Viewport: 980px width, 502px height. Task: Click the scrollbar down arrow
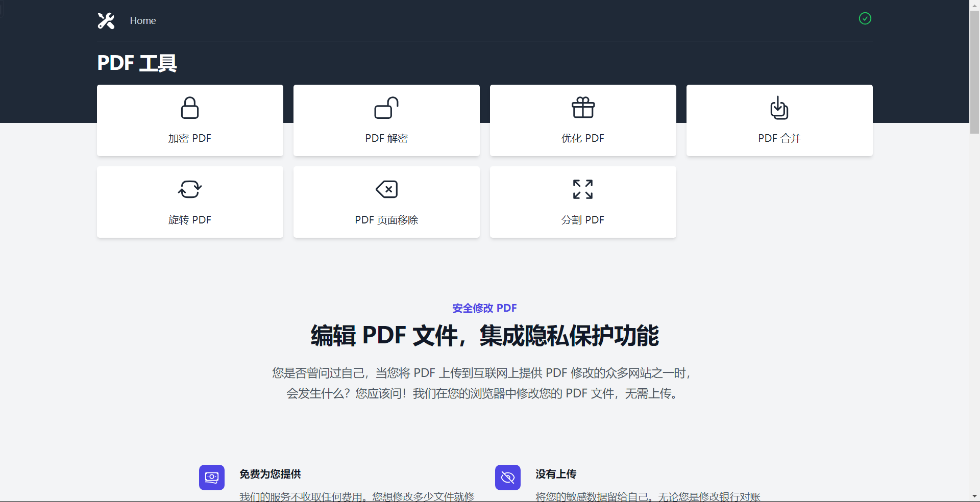tap(974, 496)
